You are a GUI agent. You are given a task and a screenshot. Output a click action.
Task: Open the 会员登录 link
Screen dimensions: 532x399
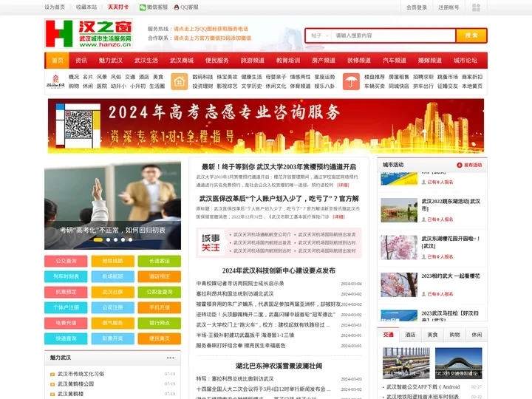[x=417, y=7]
